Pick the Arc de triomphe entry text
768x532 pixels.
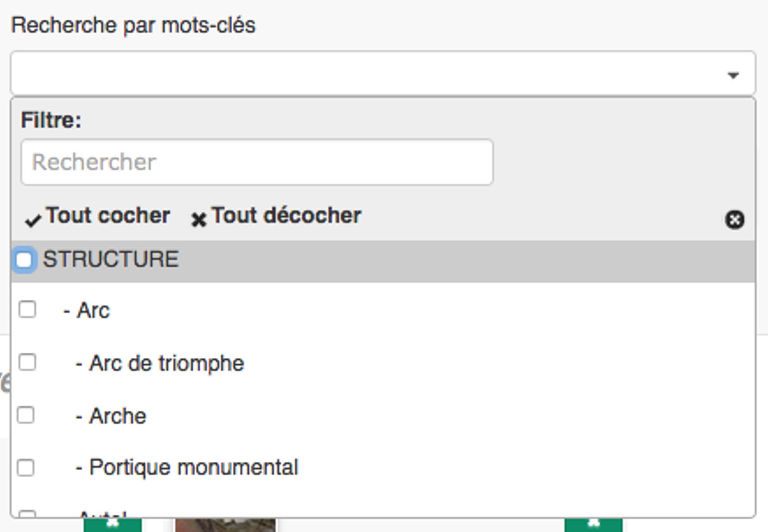(x=166, y=363)
